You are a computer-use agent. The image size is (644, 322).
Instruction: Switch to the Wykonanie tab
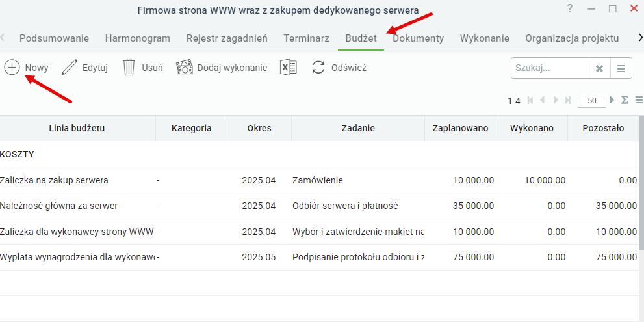pos(485,38)
